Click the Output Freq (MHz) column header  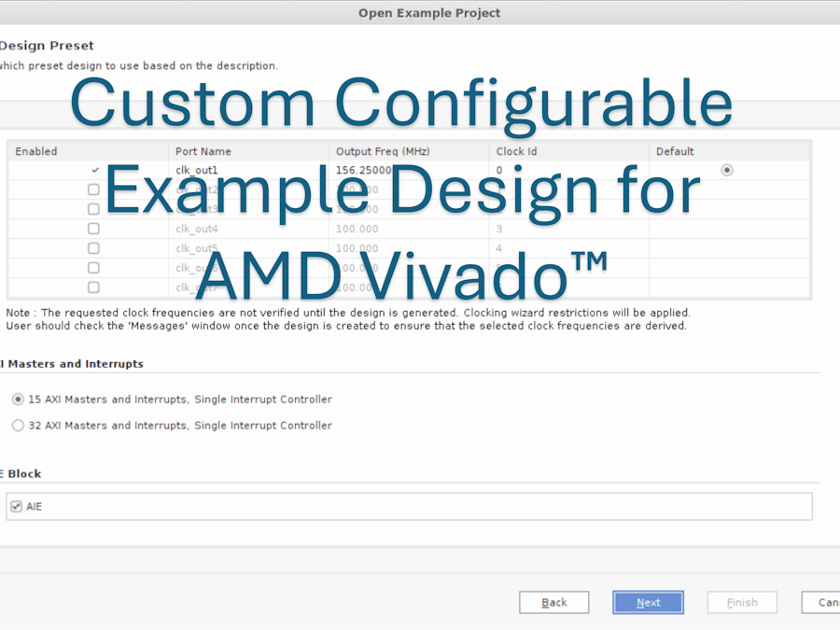(x=409, y=151)
